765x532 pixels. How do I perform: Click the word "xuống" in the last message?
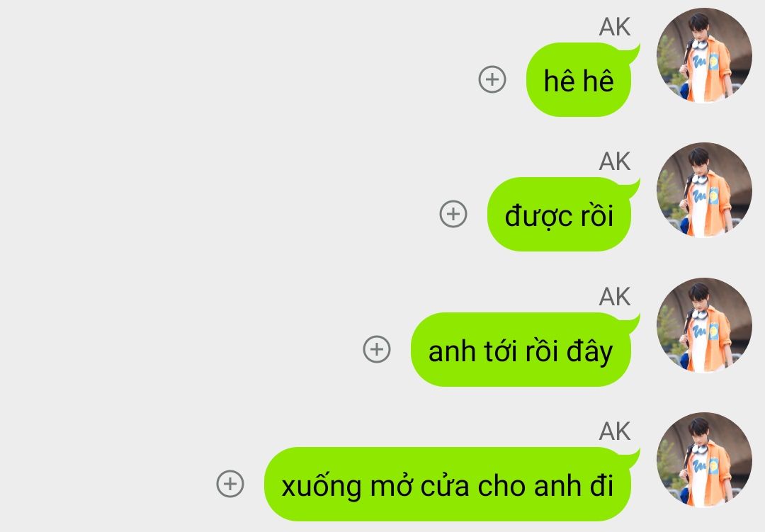tap(322, 487)
